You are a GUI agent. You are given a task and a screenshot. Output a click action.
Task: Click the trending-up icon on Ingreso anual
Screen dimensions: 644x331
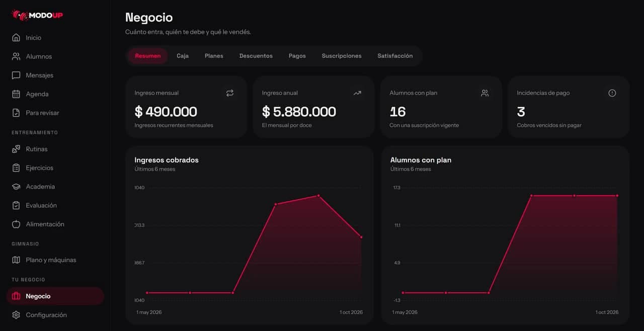tap(357, 93)
